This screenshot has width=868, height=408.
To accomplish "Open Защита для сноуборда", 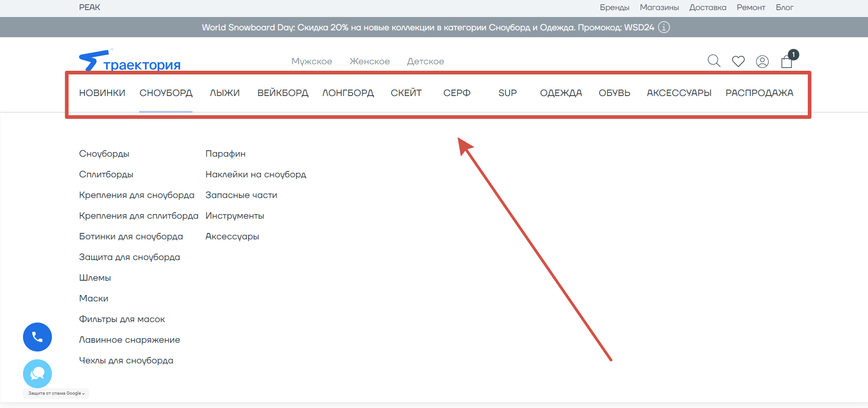I will pyautogui.click(x=130, y=257).
